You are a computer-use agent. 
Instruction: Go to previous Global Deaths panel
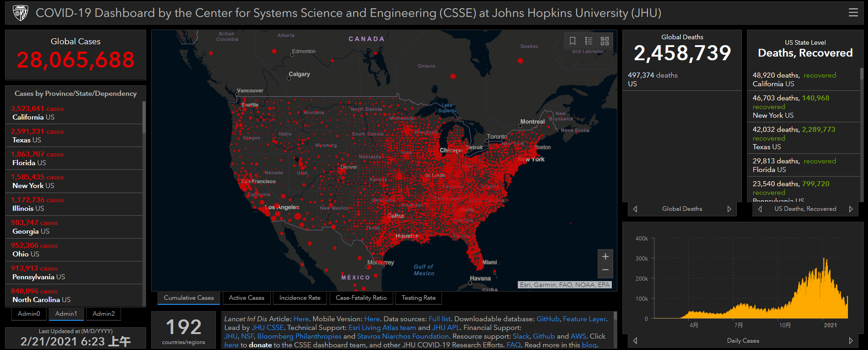coord(635,209)
